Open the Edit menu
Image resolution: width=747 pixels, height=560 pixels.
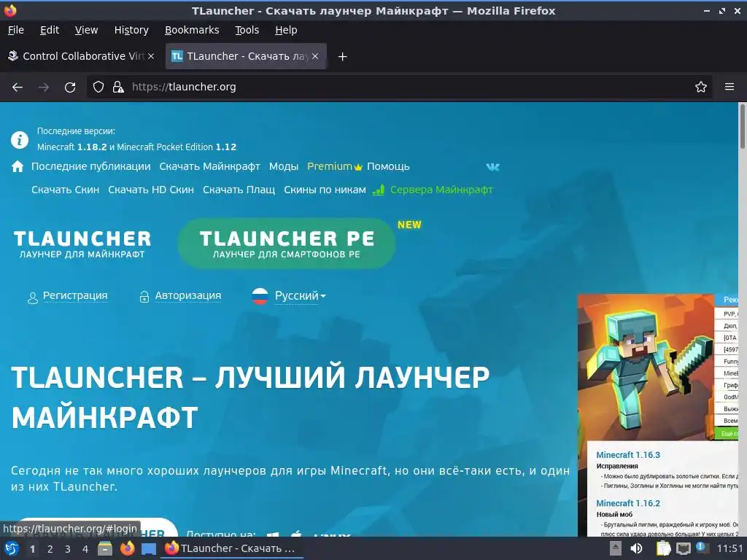(x=50, y=30)
